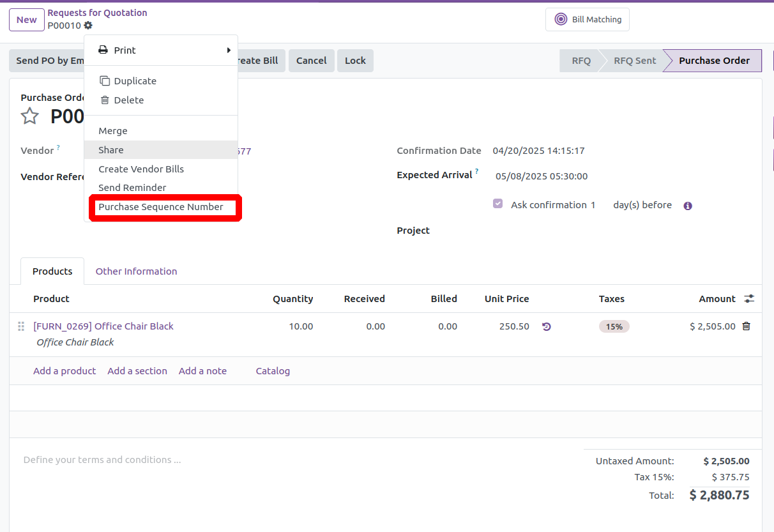Select Purchase Sequence Number menu entry

click(161, 207)
